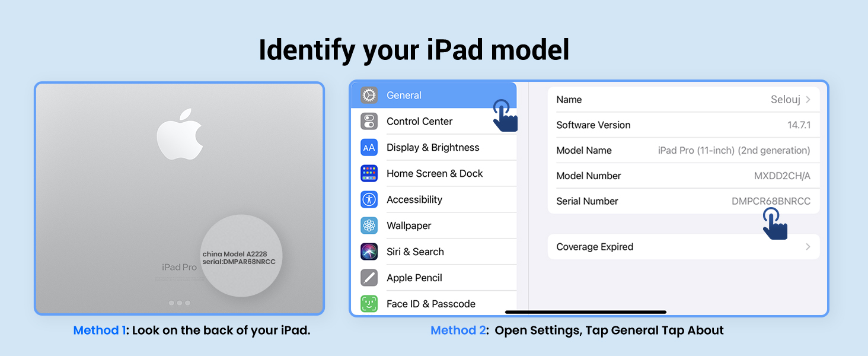This screenshot has height=356, width=868.
Task: Click the Display & Brightness AA icon
Action: (x=369, y=147)
